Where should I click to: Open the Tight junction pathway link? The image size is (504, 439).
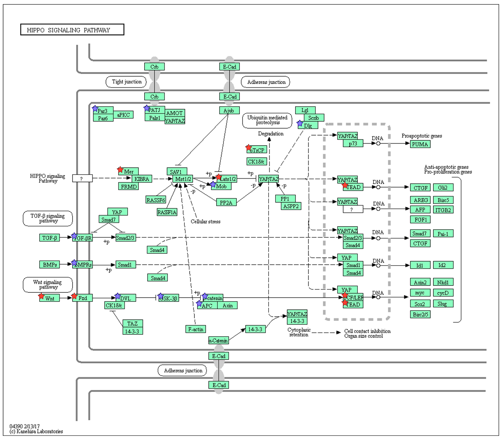tap(126, 82)
